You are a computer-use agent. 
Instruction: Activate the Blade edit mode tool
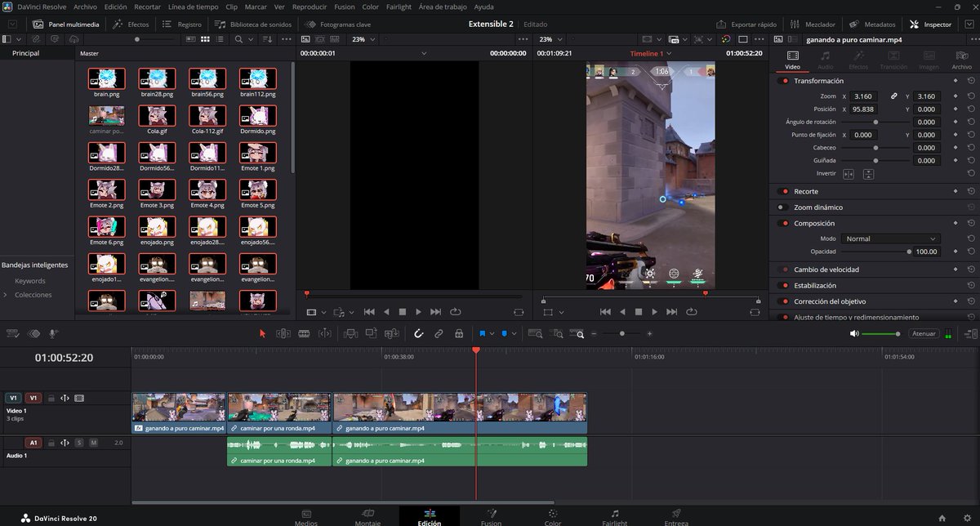[304, 333]
